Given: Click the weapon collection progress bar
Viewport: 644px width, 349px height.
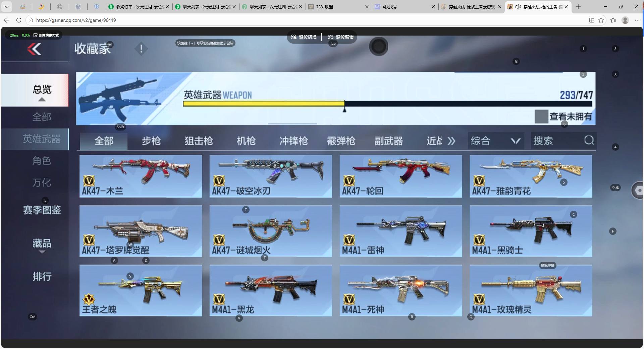Looking at the screenshot, I should point(386,103).
